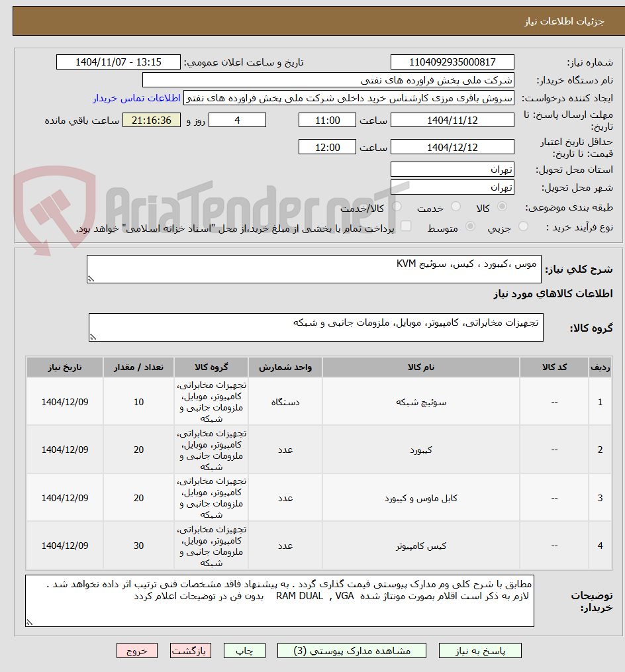Click the گروه کالا text area
Image resolution: width=625 pixels, height=672 pixels.
click(x=316, y=328)
